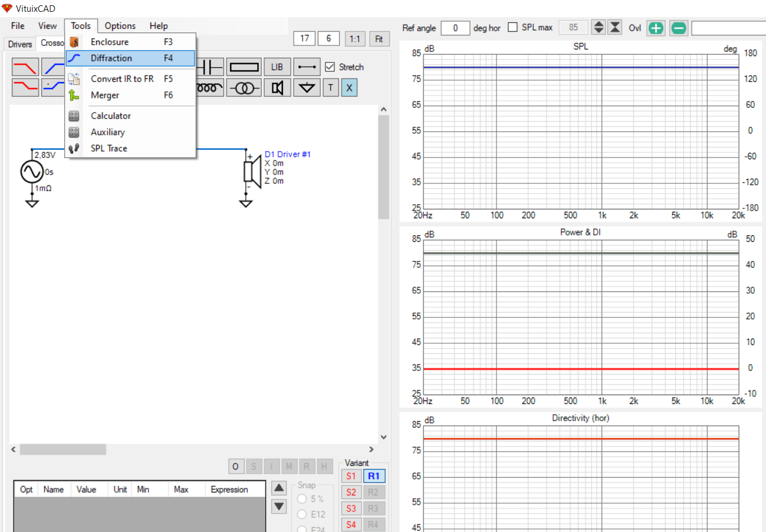Add a red low-pass filter block
Viewport: 766px width, 532px height.
click(25, 67)
